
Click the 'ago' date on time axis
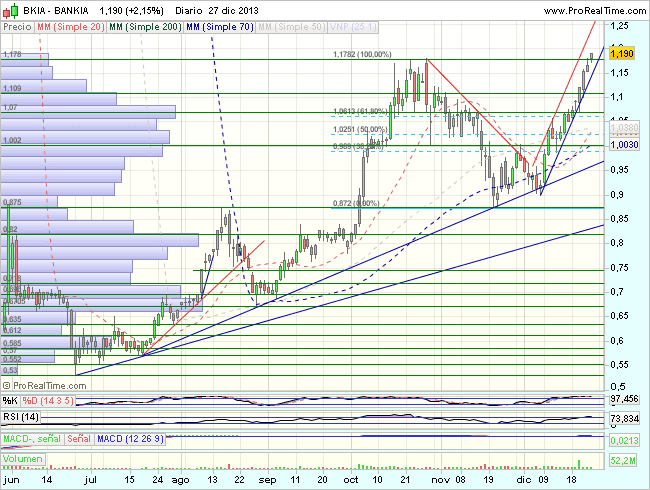click(x=180, y=480)
